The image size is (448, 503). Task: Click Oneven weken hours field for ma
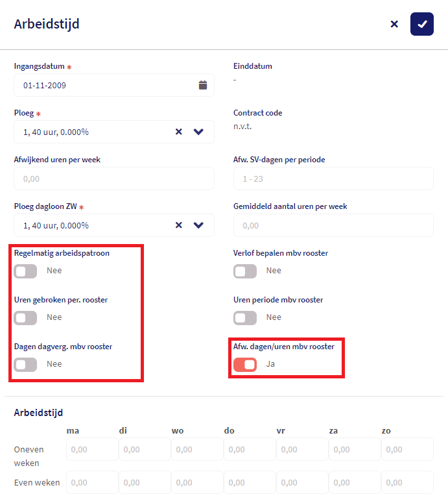(x=92, y=449)
